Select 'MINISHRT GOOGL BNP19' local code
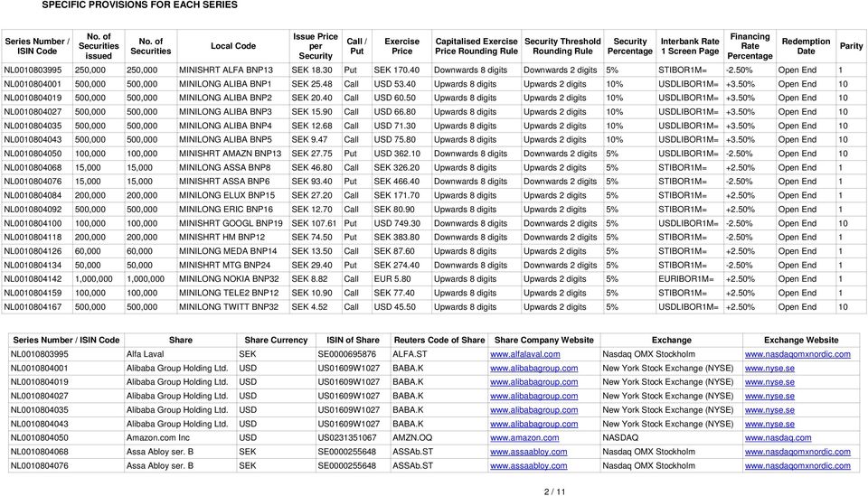The image size is (868, 496). click(x=231, y=223)
